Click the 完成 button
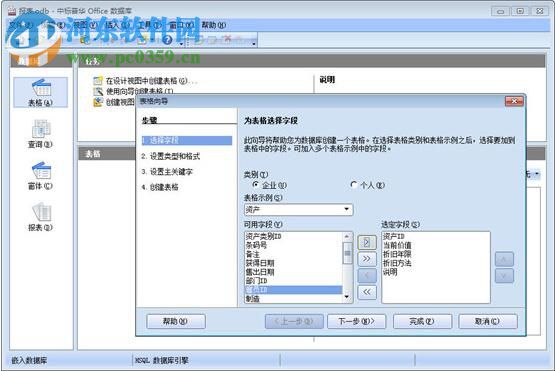 point(422,321)
